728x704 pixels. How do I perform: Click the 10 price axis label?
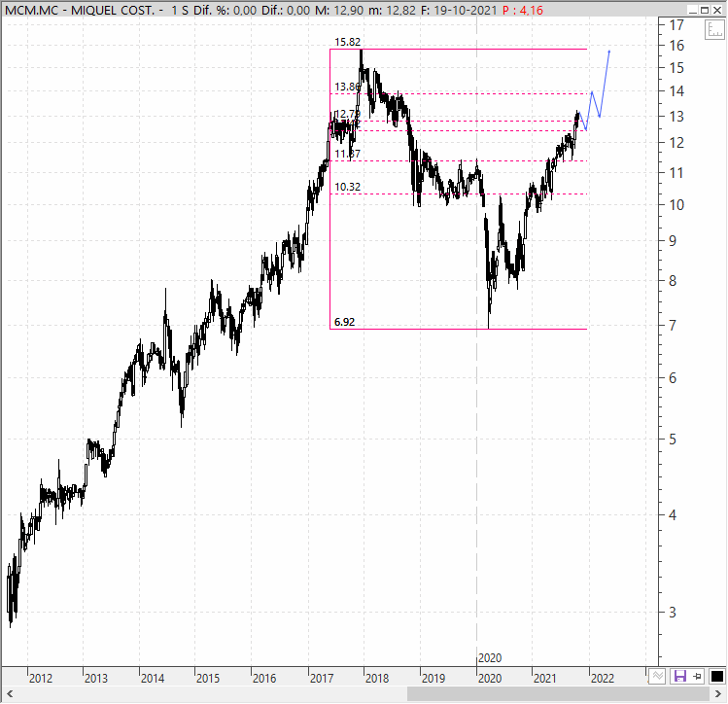(x=676, y=205)
